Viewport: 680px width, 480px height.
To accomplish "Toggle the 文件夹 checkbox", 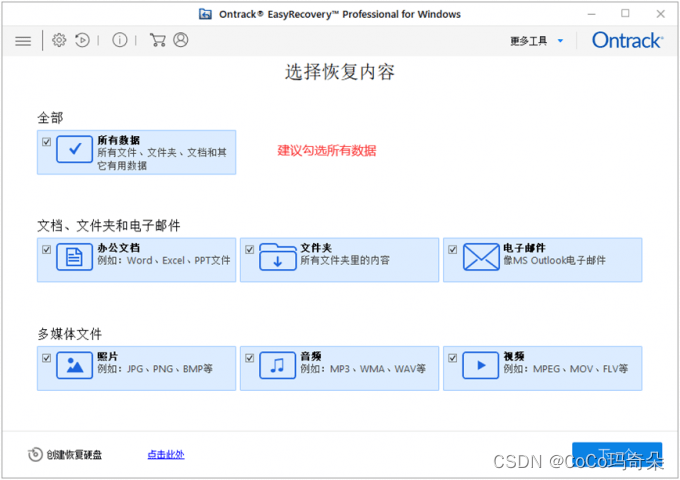I will 250,249.
